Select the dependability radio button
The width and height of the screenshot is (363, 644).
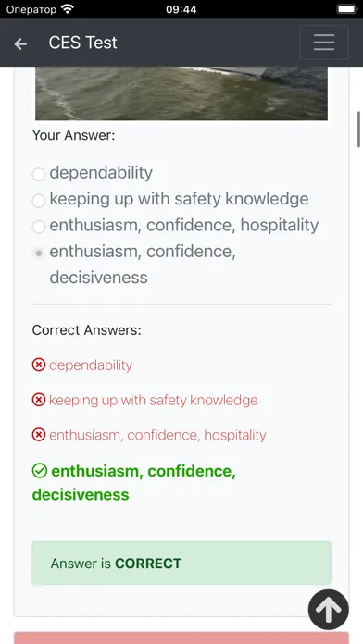pos(39,174)
